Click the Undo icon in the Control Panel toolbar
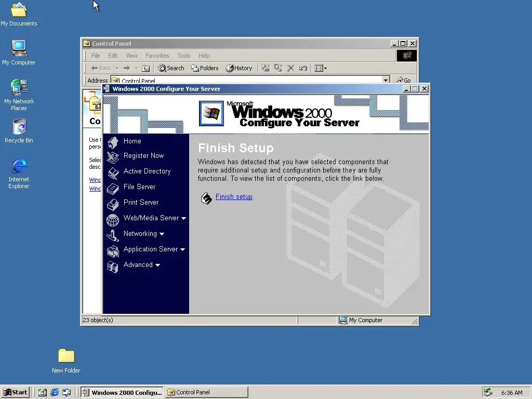Image resolution: width=532 pixels, height=399 pixels. [x=303, y=68]
